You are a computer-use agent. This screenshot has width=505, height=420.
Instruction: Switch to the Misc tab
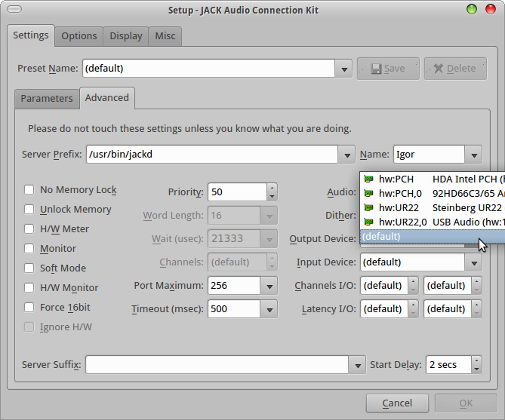pos(165,36)
